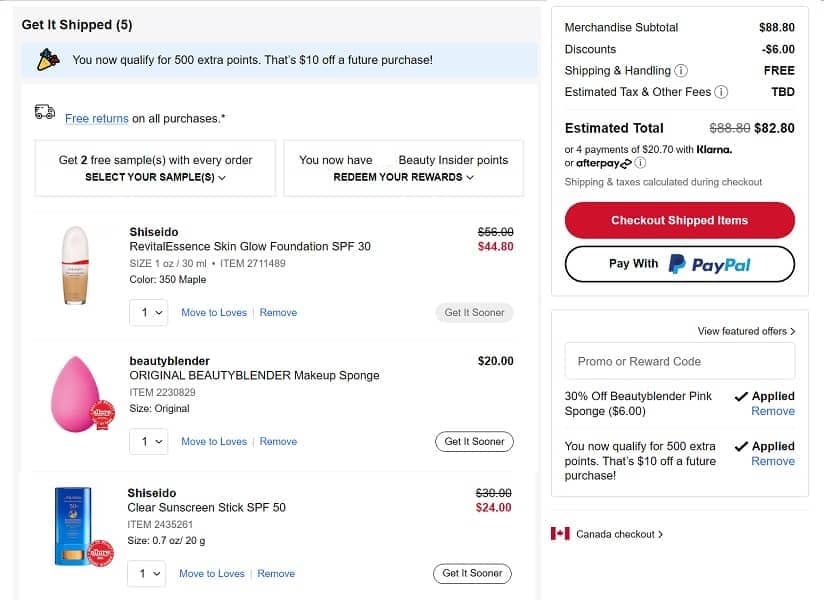Expand Redeem Your Rewards menu

[403, 177]
